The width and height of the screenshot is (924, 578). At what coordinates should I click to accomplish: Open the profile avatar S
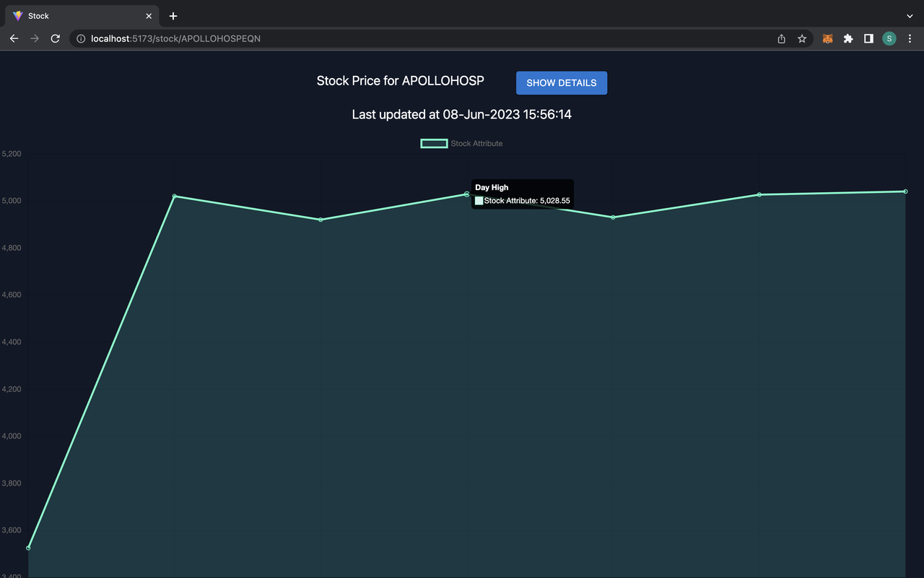tap(889, 38)
